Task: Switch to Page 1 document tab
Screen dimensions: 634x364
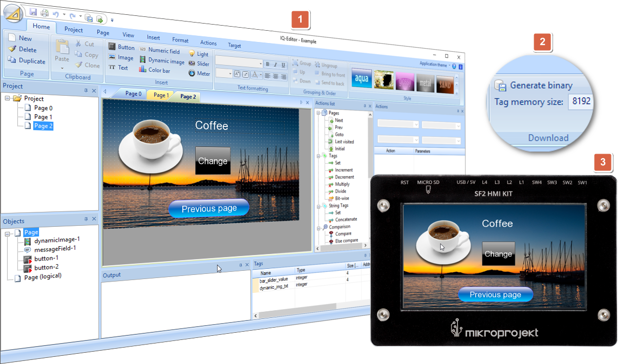Action: (160, 95)
